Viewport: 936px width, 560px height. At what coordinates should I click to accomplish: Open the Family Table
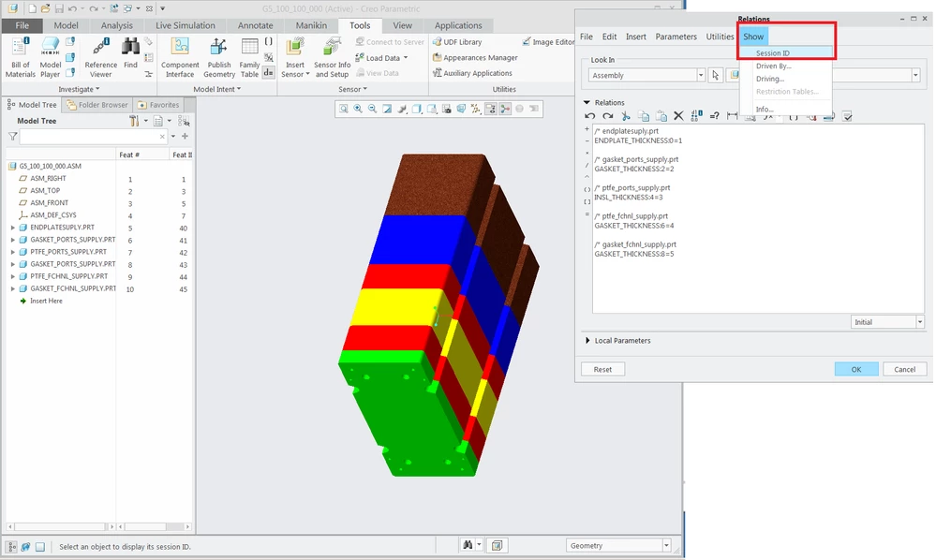(x=249, y=58)
